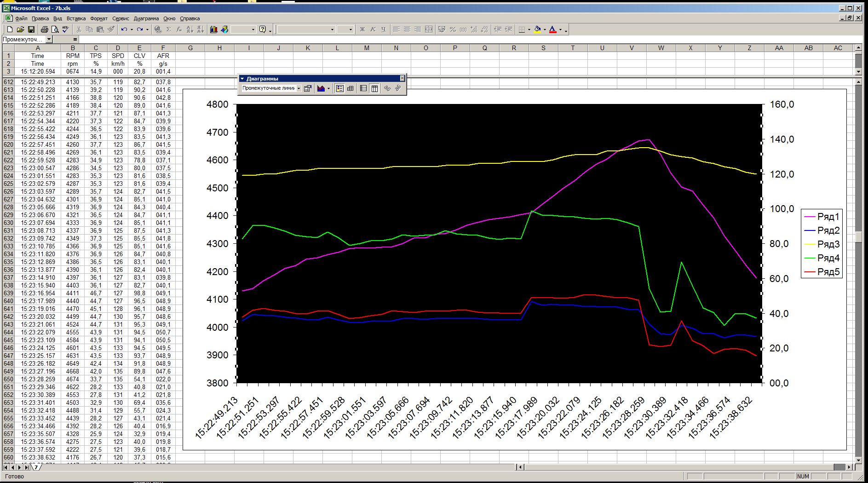The height and width of the screenshot is (483, 868).
Task: Click the Undo arrow icon
Action: coord(124,29)
